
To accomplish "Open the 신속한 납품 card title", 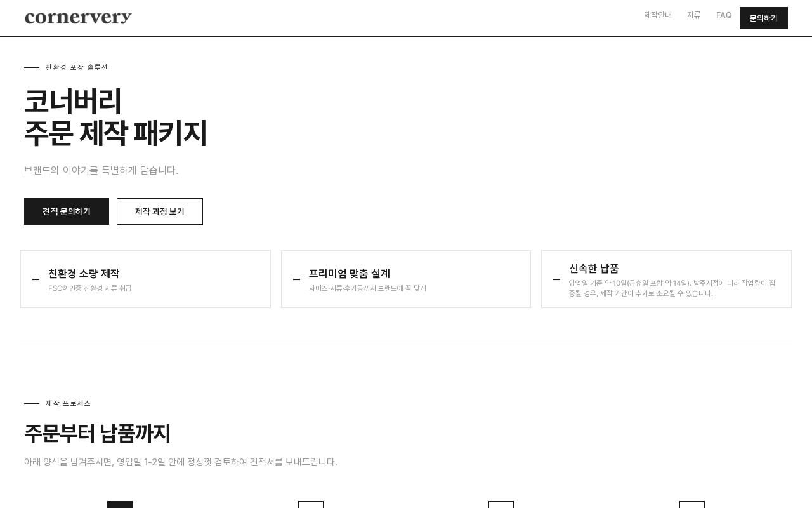I will point(594,269).
